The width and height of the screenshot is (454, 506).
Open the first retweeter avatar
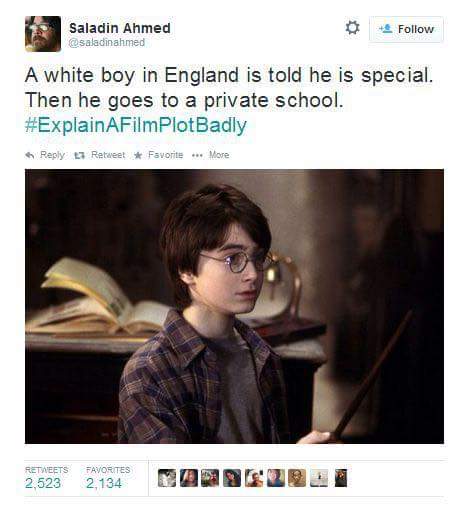point(167,478)
